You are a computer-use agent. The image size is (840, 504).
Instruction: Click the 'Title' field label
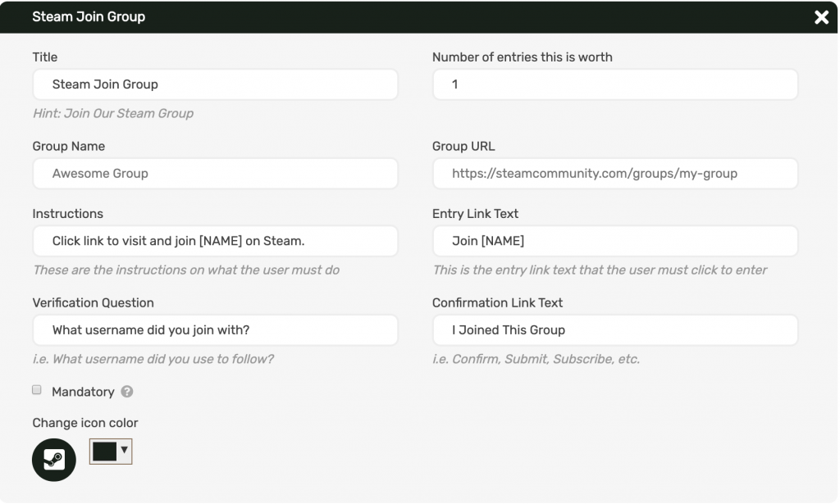[x=45, y=57]
